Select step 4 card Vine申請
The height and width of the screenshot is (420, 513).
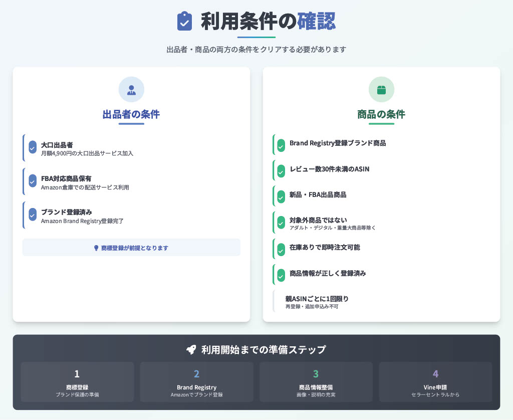click(x=435, y=382)
